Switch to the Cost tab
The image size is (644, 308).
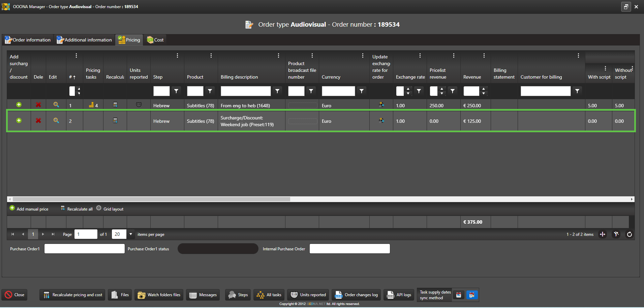pos(155,40)
